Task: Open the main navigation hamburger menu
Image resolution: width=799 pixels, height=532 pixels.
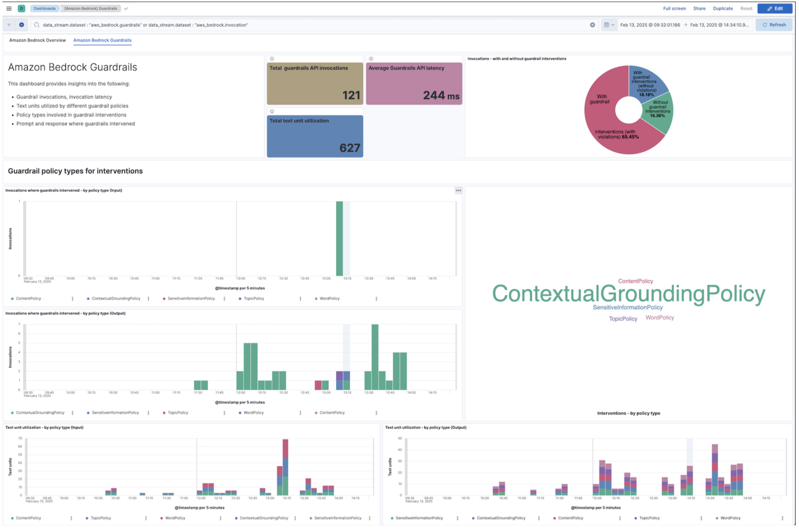Action: click(x=9, y=9)
